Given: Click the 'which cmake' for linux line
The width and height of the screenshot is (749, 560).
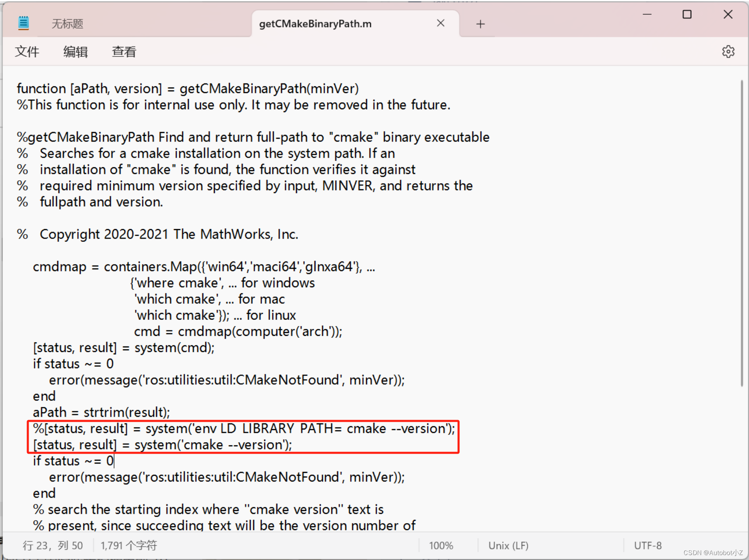Looking at the screenshot, I should (x=215, y=315).
